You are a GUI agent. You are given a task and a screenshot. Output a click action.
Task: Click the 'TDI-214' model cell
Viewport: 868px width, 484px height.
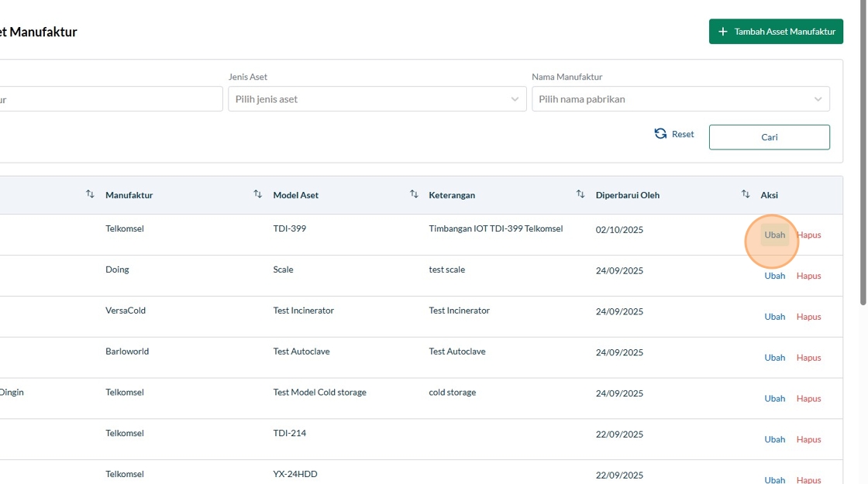tap(290, 433)
